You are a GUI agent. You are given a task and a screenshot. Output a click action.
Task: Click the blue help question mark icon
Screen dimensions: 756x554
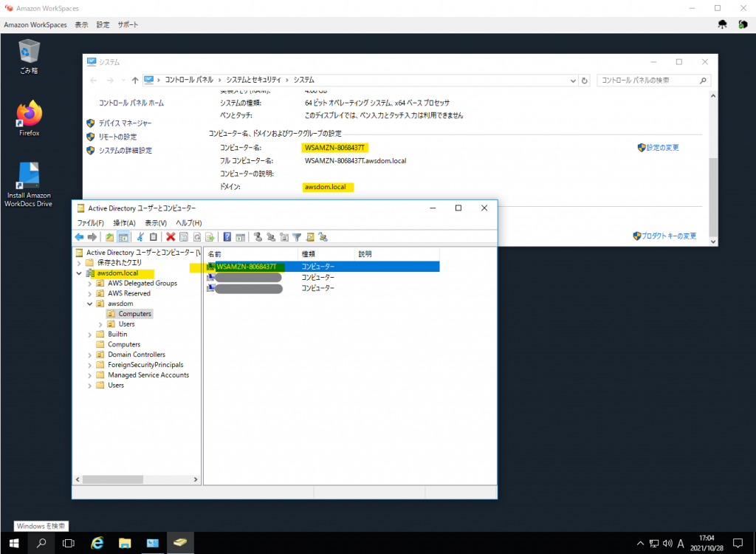tap(227, 237)
